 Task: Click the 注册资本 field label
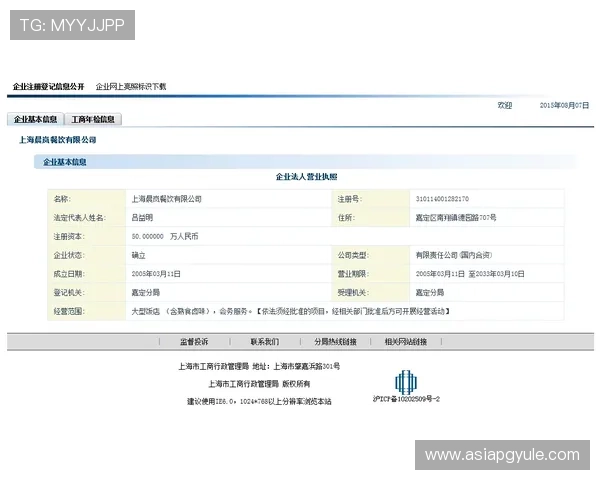69,237
